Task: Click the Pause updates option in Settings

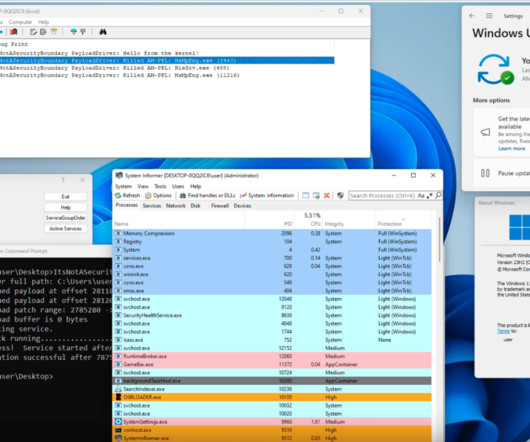Action: pos(502,173)
